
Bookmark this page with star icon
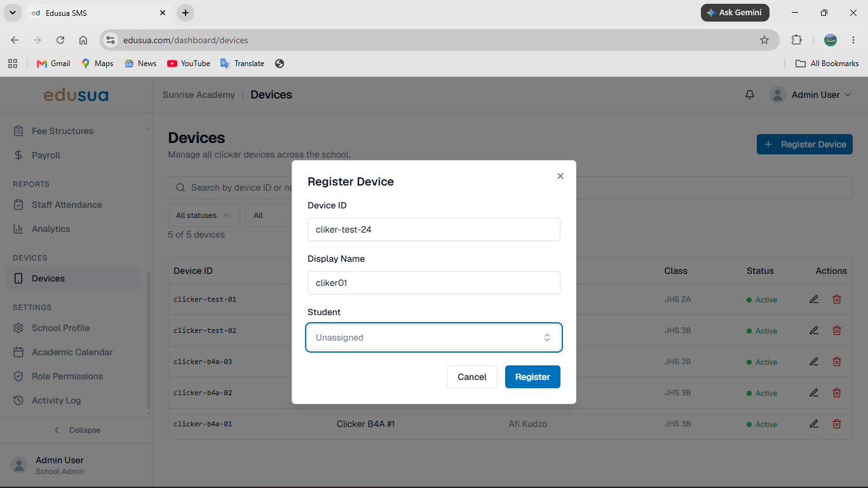click(764, 40)
